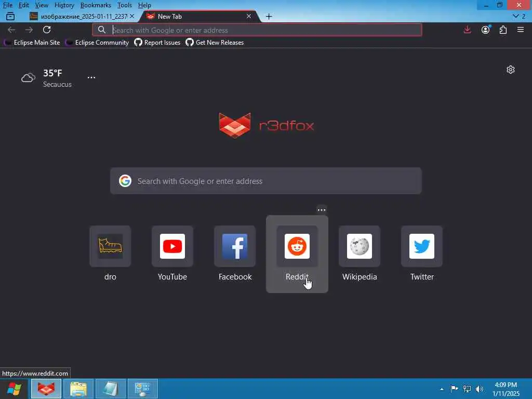Open the Twitter shortcut
This screenshot has width=532, height=399.
(422, 254)
